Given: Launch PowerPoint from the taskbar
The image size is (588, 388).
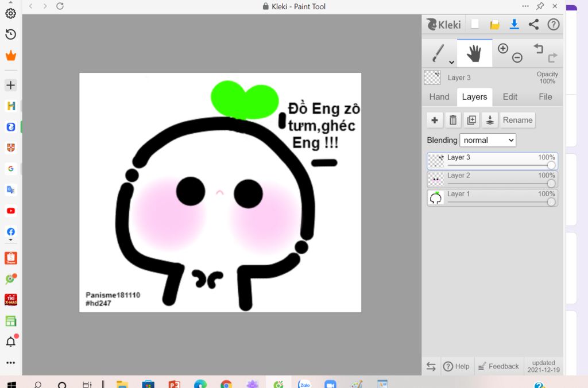Looking at the screenshot, I should [175, 385].
